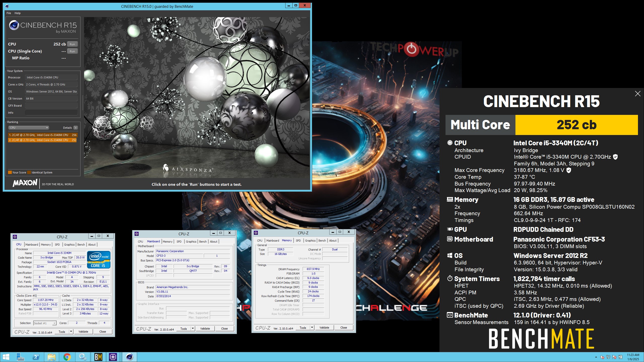Select the ranking entry scoring 252
The height and width of the screenshot is (362, 644).
coord(43,140)
